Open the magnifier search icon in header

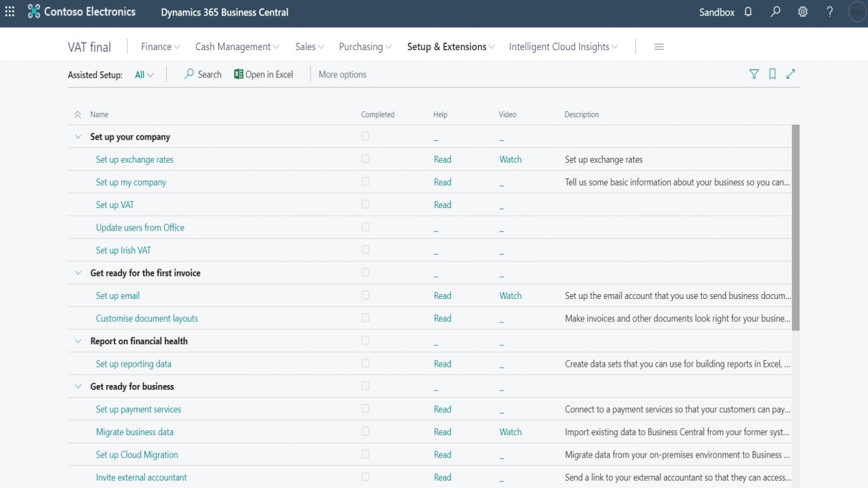coord(776,12)
